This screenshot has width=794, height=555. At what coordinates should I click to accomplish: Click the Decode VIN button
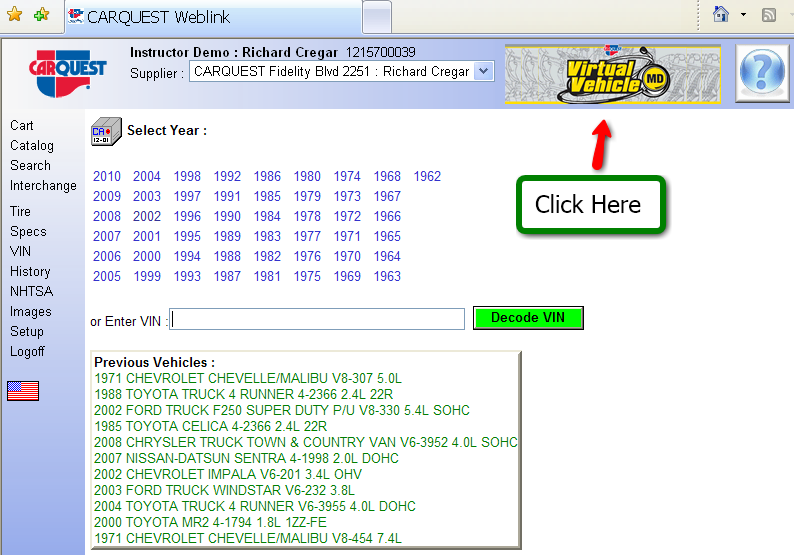point(528,318)
